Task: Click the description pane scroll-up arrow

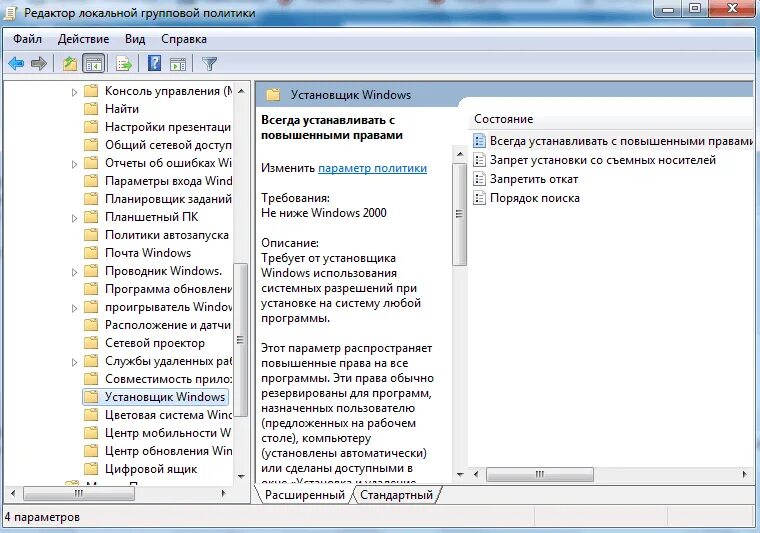Action: pos(459,154)
